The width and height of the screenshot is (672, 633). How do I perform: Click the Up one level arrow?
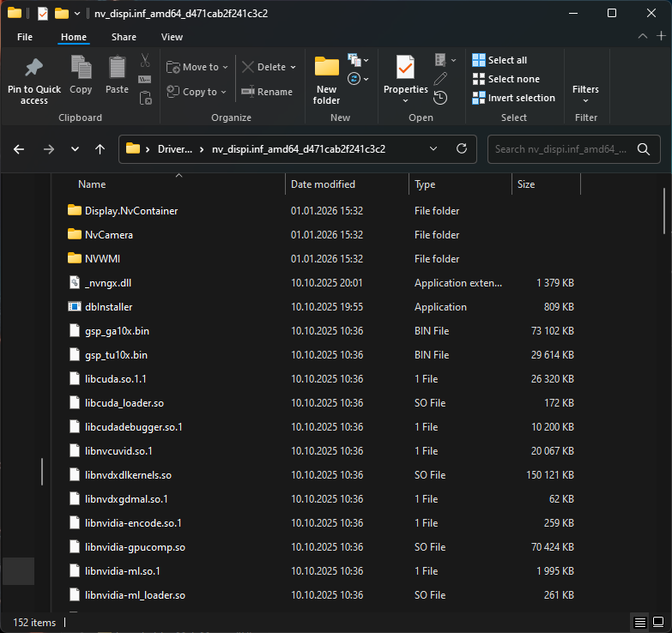pyautogui.click(x=100, y=149)
